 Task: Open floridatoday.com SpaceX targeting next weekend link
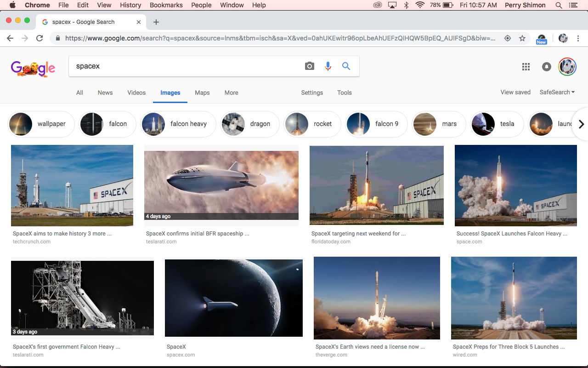tap(358, 234)
